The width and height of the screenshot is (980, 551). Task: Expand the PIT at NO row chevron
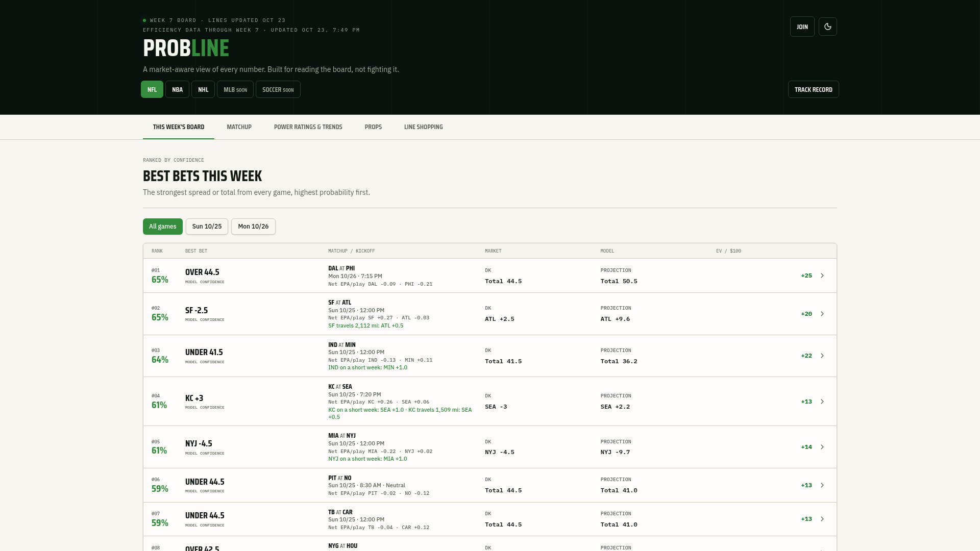point(822,485)
